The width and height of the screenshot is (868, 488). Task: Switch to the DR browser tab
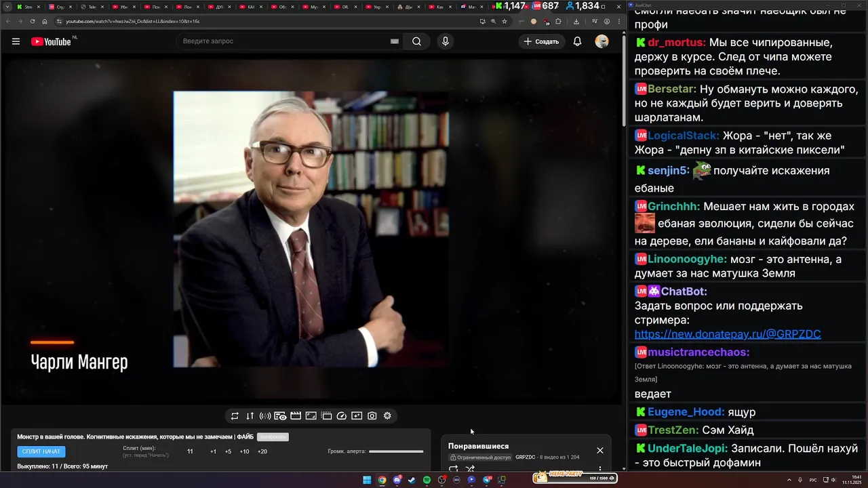click(346, 7)
